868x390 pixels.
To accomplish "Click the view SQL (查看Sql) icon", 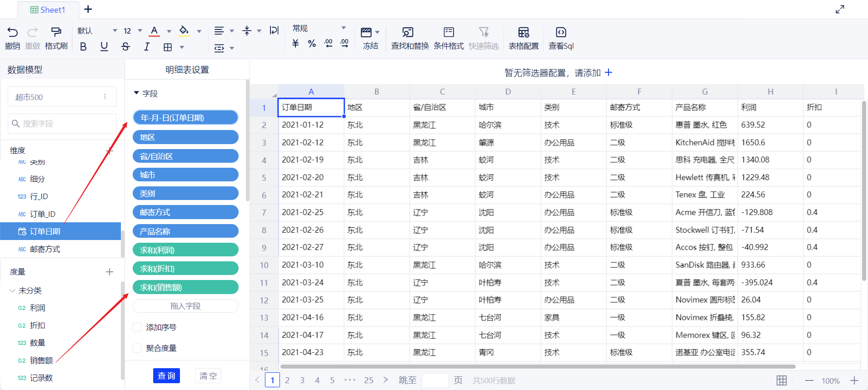I will click(x=561, y=32).
